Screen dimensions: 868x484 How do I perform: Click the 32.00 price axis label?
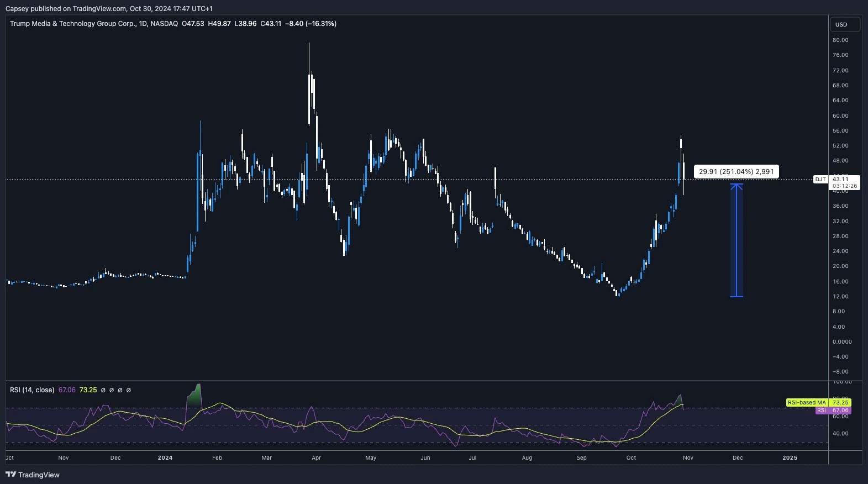(840, 222)
